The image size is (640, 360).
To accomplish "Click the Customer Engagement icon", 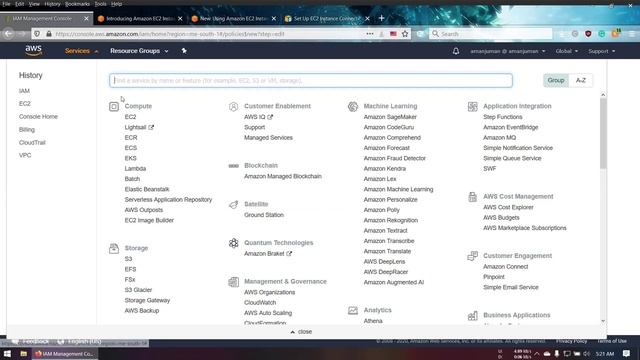I will click(473, 256).
